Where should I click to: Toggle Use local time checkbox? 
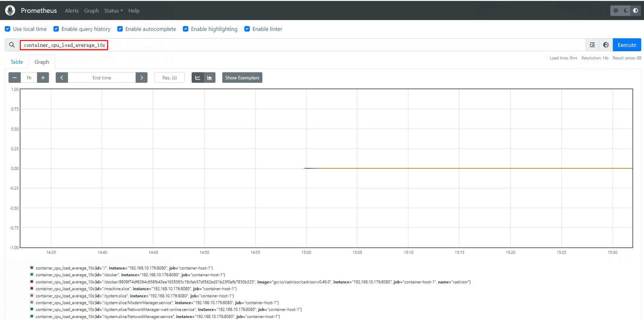click(8, 29)
